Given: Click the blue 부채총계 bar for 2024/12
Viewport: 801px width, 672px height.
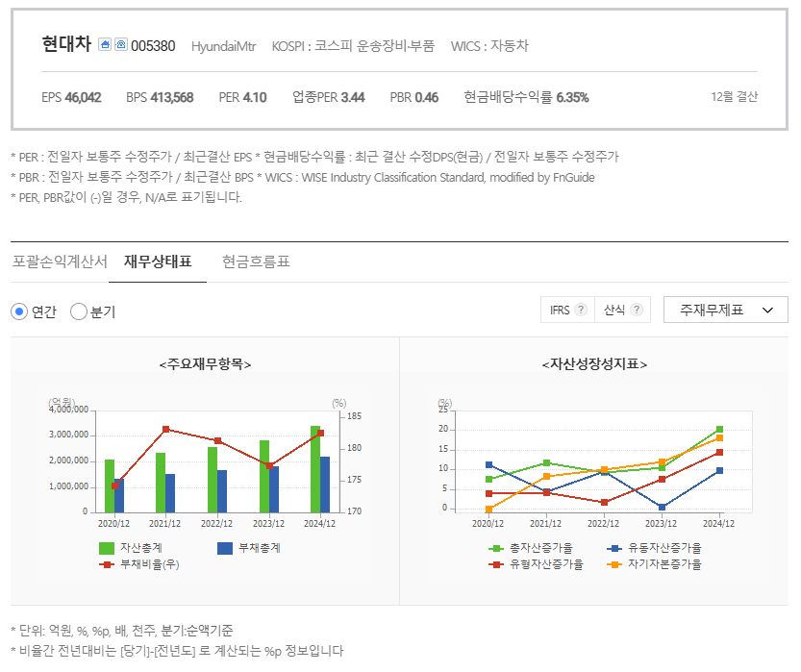Looking at the screenshot, I should pyautogui.click(x=325, y=485).
